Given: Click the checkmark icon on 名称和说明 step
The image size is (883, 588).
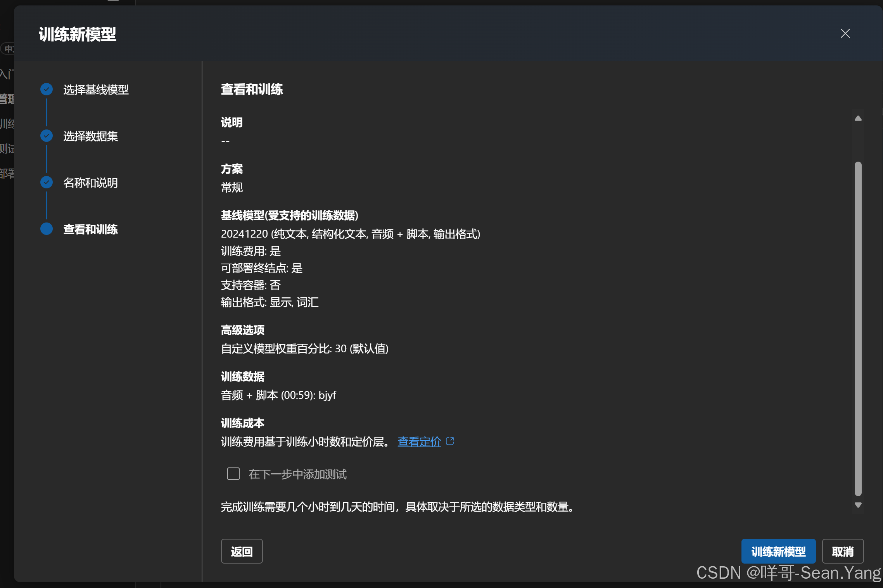Looking at the screenshot, I should click(46, 182).
